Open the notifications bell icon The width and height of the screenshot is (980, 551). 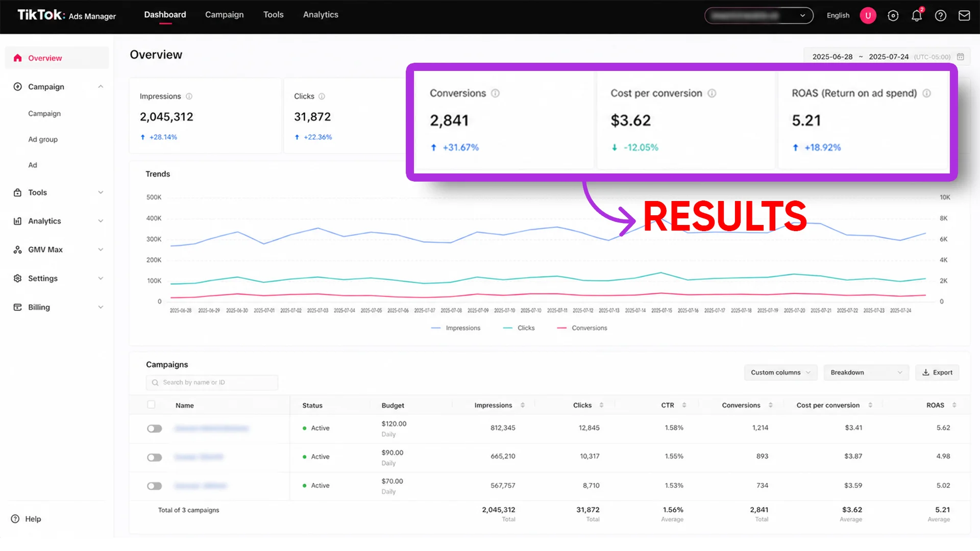tap(917, 16)
